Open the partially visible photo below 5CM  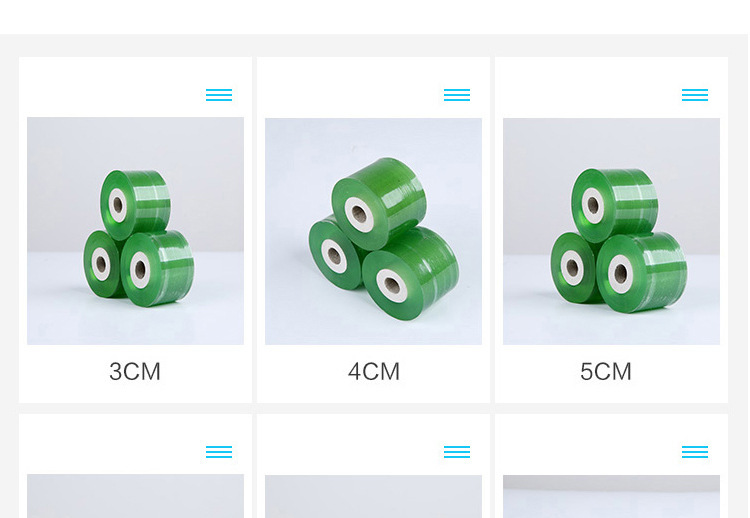point(611,496)
